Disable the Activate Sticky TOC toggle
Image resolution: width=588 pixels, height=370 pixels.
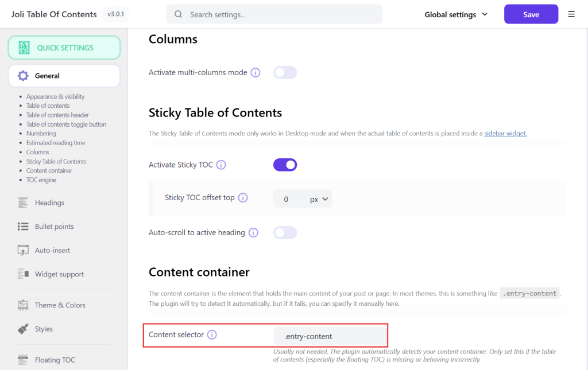[285, 165]
